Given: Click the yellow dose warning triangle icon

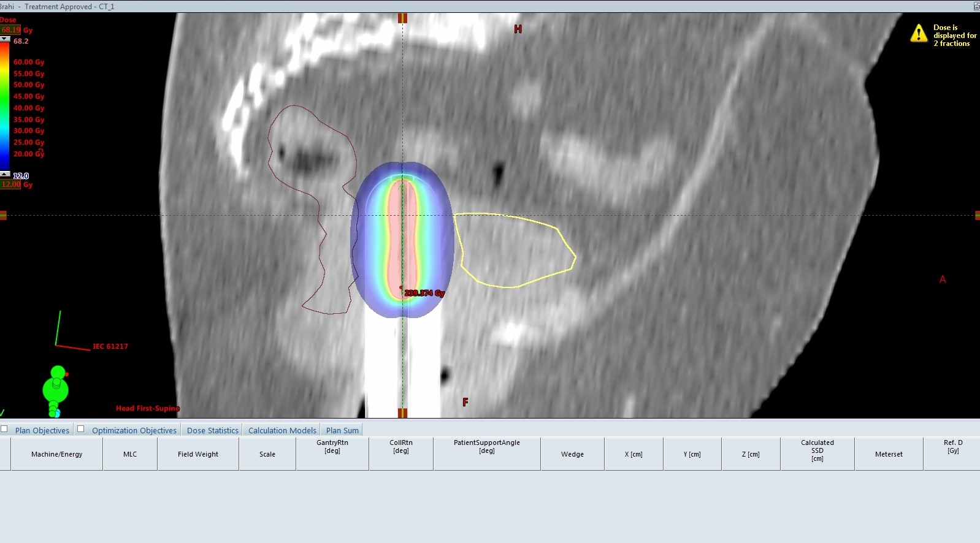Looking at the screenshot, I should (919, 34).
